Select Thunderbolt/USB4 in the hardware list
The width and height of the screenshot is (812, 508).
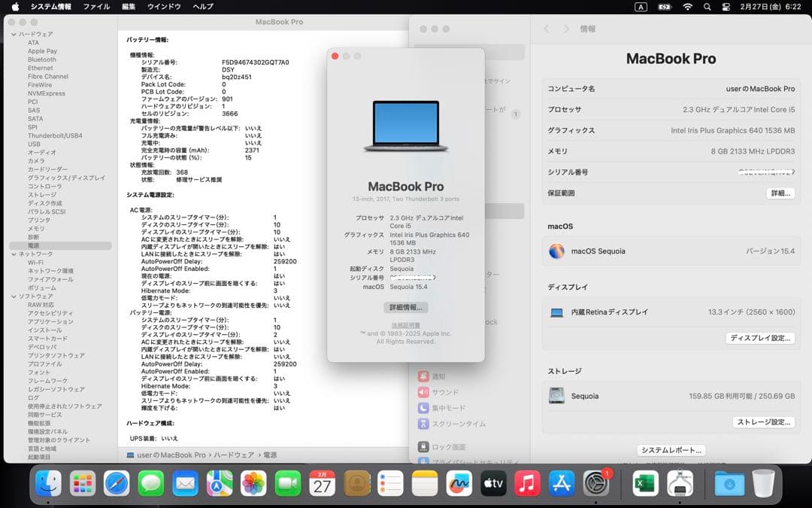coord(55,135)
